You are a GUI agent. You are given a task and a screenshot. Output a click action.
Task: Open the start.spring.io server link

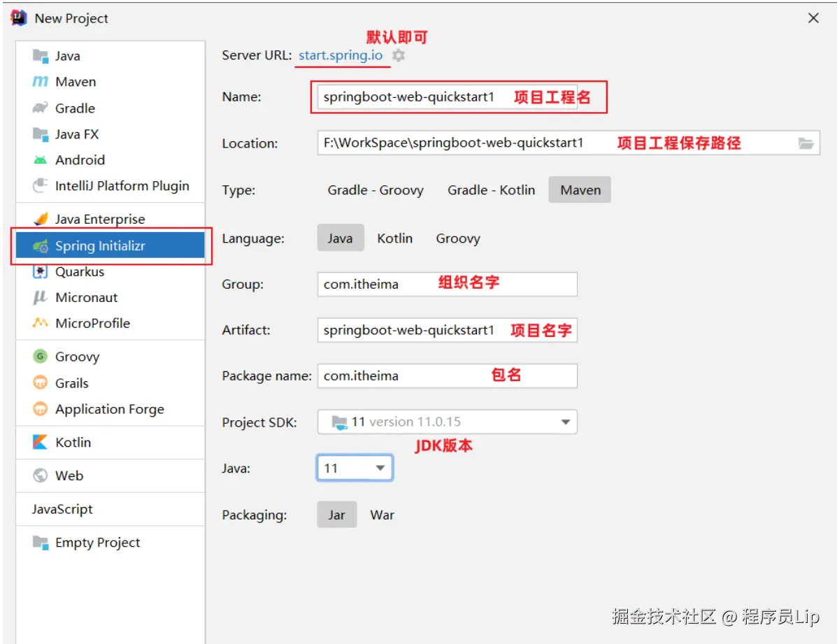click(340, 55)
